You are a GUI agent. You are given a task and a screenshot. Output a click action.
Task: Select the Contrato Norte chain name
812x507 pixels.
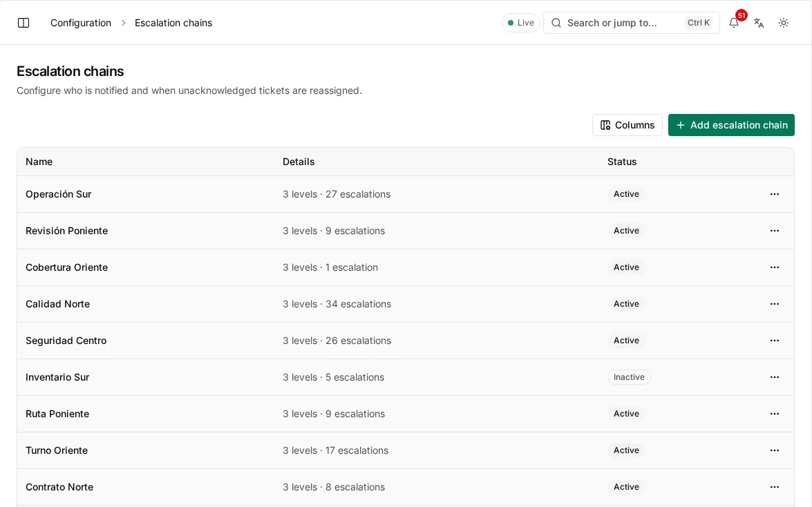point(59,487)
